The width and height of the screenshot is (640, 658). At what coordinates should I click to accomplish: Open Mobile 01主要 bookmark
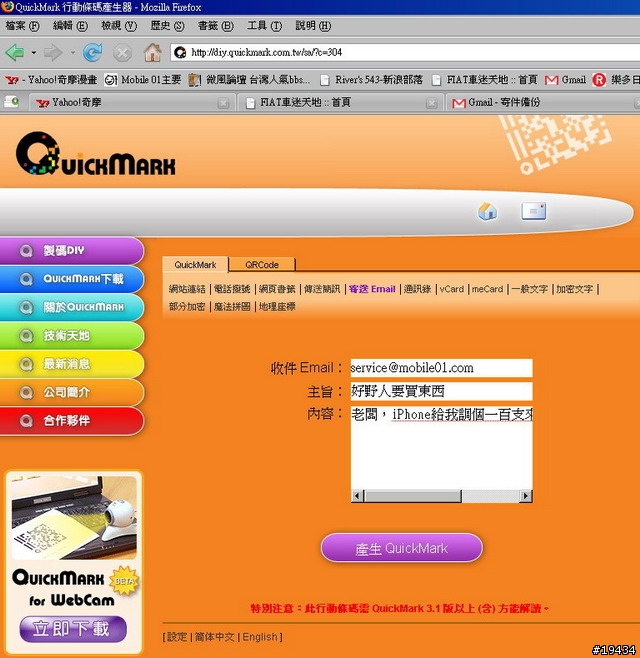(143, 80)
